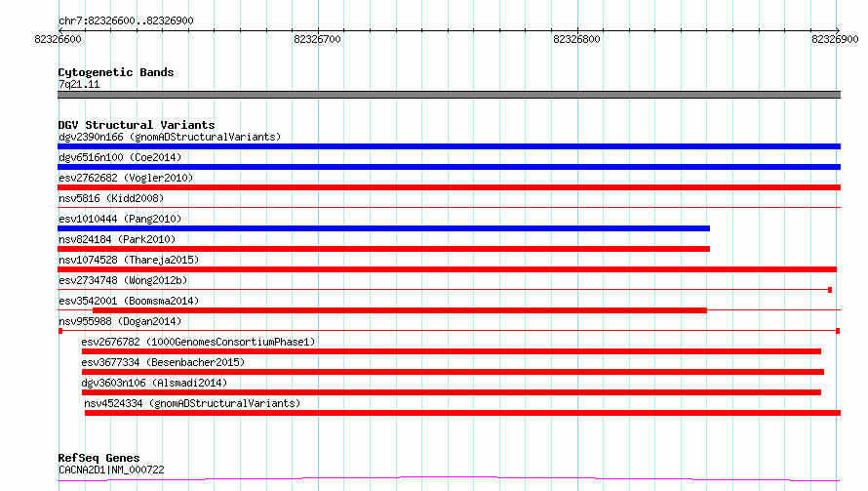Open variant esv3542001 (Boomsma2014) label
This screenshot has width=868, height=491.
pyautogui.click(x=129, y=301)
